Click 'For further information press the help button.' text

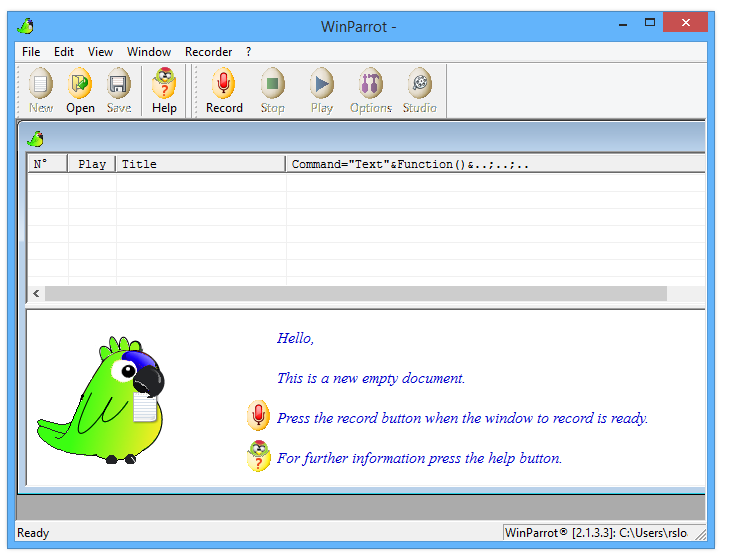coord(420,458)
